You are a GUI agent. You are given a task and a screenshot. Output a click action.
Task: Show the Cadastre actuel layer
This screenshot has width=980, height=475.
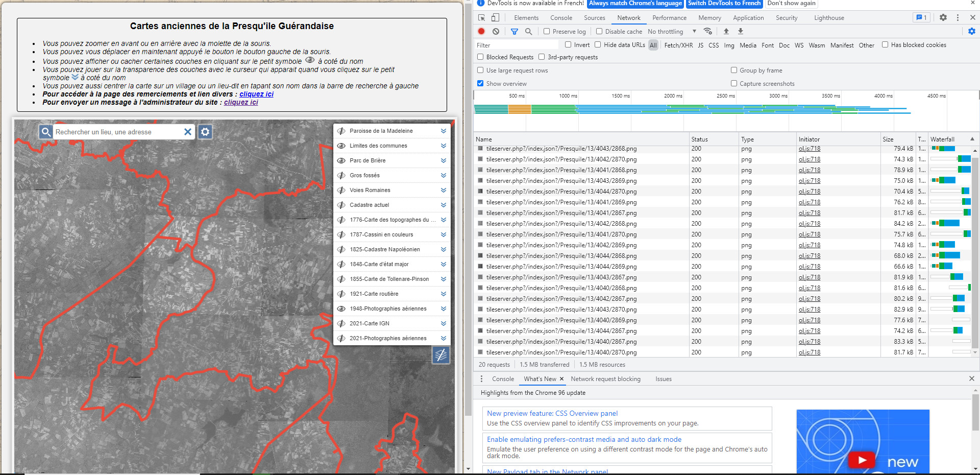tap(341, 205)
